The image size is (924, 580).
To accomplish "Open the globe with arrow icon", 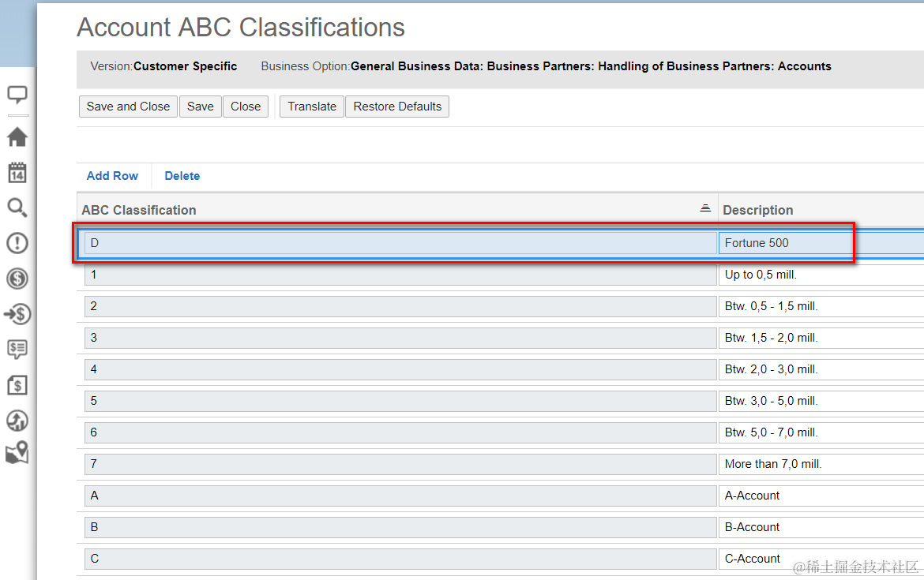I will tap(17, 421).
